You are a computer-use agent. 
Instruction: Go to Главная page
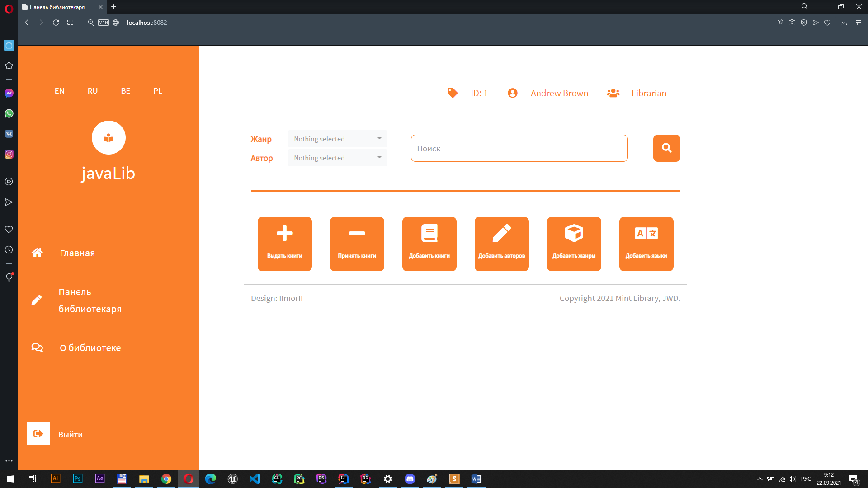pos(77,253)
